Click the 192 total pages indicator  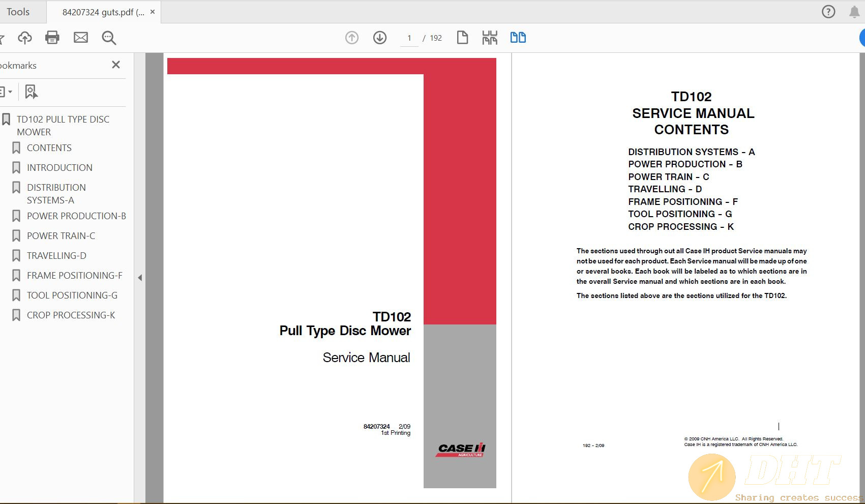coord(436,38)
